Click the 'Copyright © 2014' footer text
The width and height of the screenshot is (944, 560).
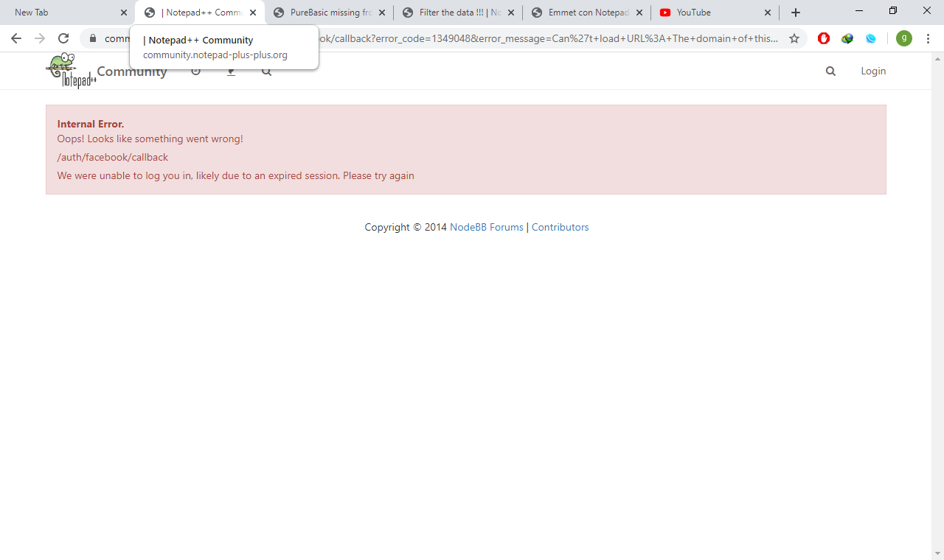406,227
